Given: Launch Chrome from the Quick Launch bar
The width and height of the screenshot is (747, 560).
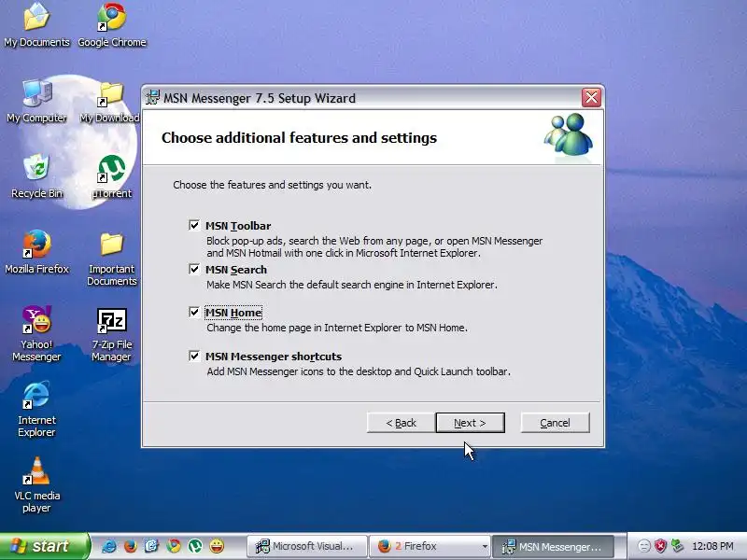Looking at the screenshot, I should click(174, 546).
